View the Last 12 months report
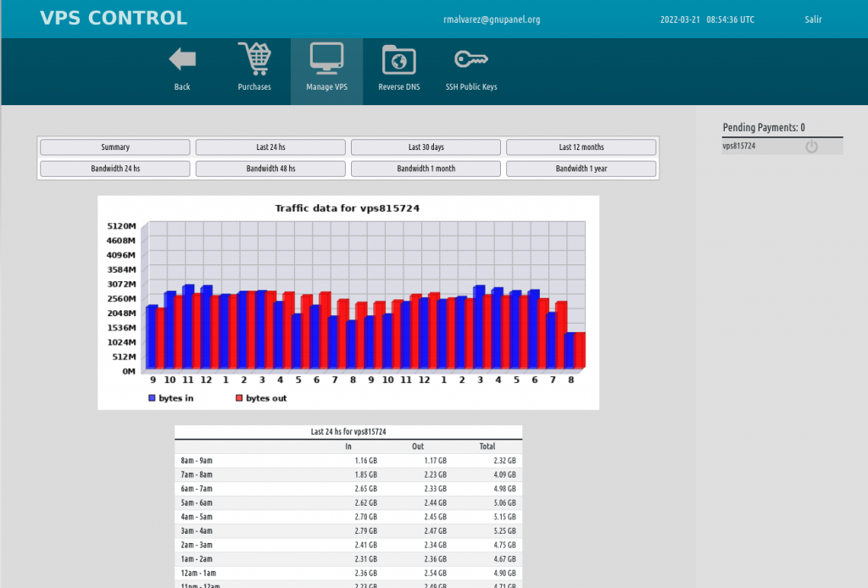868x588 pixels. pos(581,147)
